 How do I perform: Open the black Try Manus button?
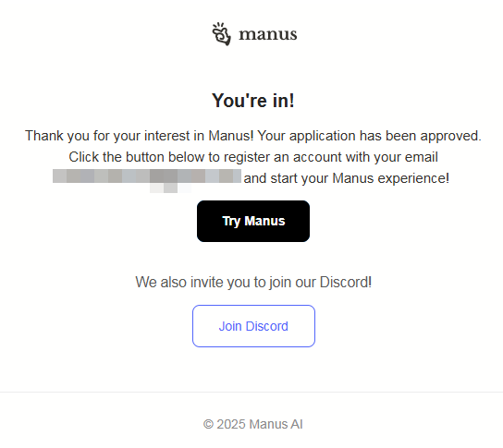point(253,221)
